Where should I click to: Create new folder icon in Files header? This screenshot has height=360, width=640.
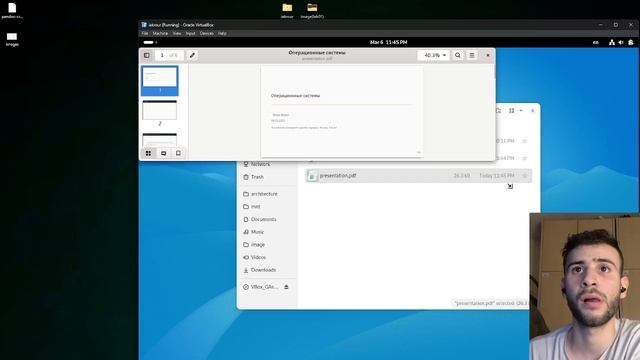[x=498, y=111]
